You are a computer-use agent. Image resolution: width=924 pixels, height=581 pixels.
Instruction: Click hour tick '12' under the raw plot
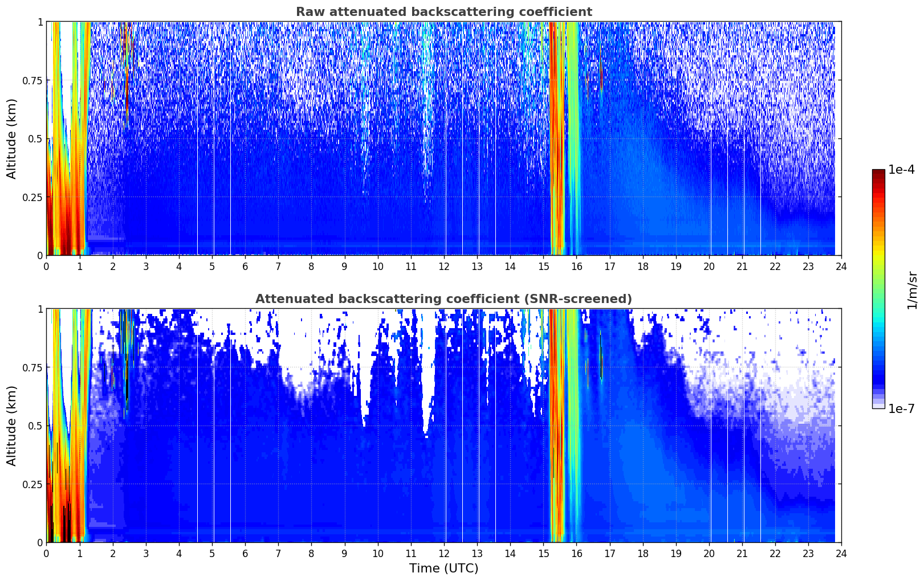(443, 266)
